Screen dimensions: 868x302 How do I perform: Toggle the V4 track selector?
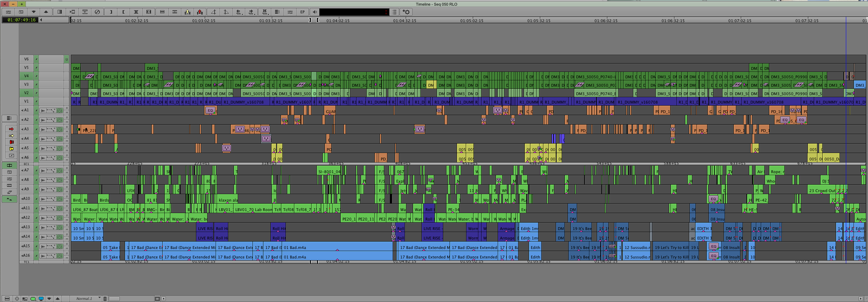(x=26, y=76)
